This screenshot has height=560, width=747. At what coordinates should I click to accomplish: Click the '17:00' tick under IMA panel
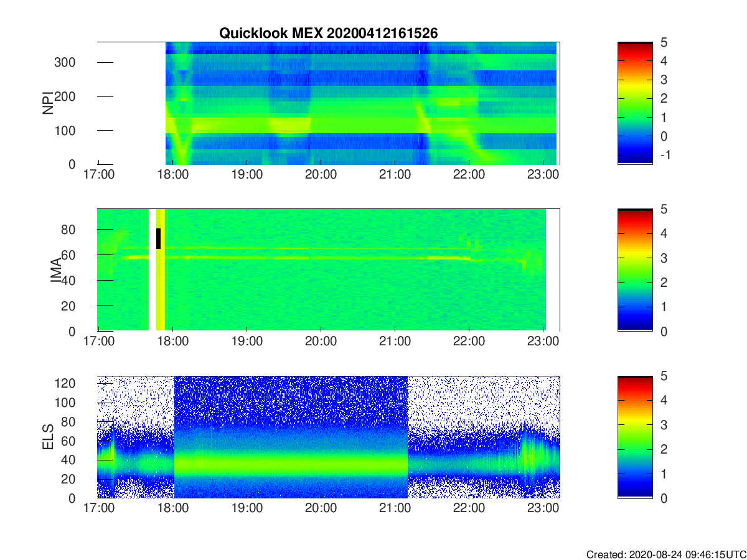pos(98,342)
